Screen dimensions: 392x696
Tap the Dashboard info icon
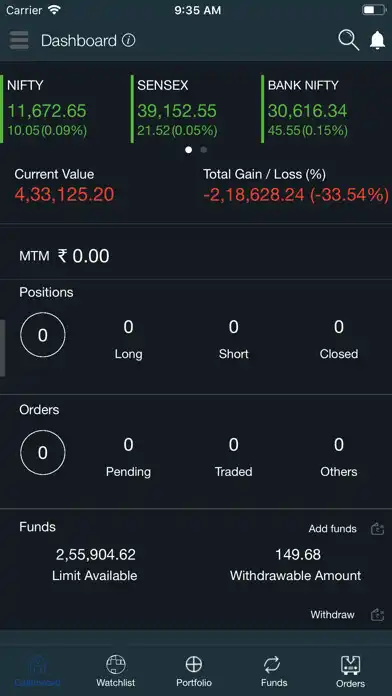(x=128, y=40)
